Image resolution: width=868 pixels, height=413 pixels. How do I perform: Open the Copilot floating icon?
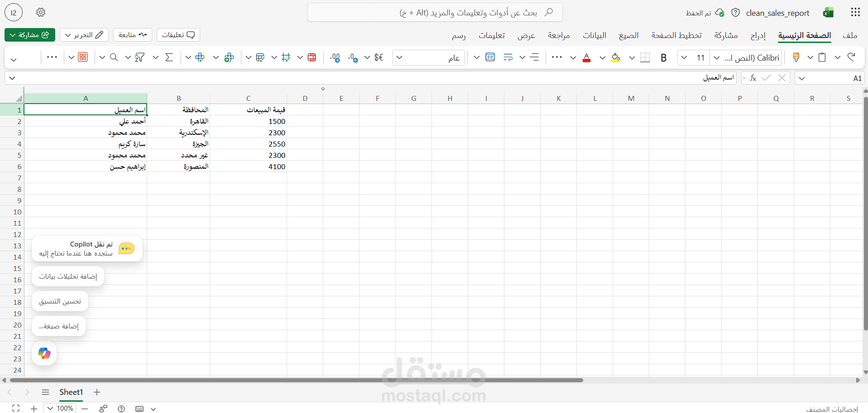coord(44,353)
